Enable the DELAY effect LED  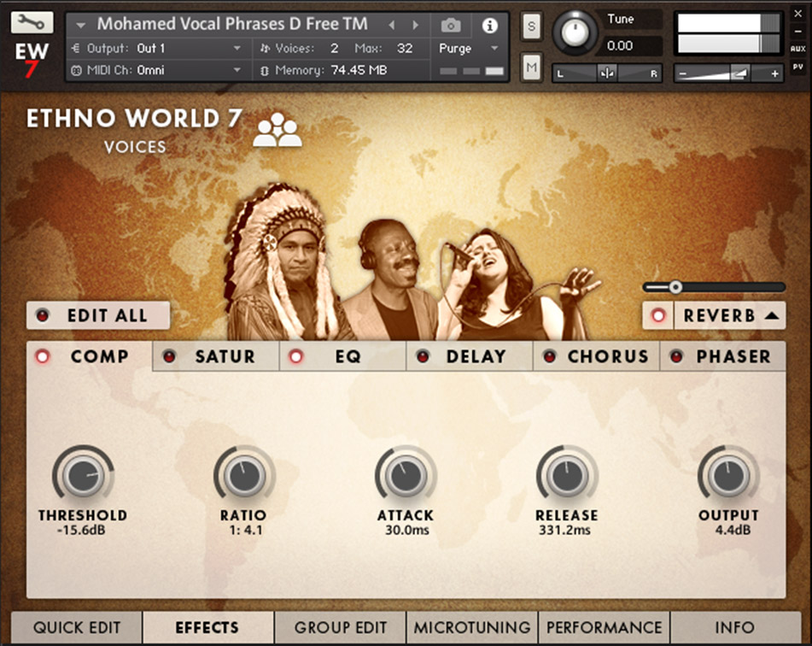[423, 356]
